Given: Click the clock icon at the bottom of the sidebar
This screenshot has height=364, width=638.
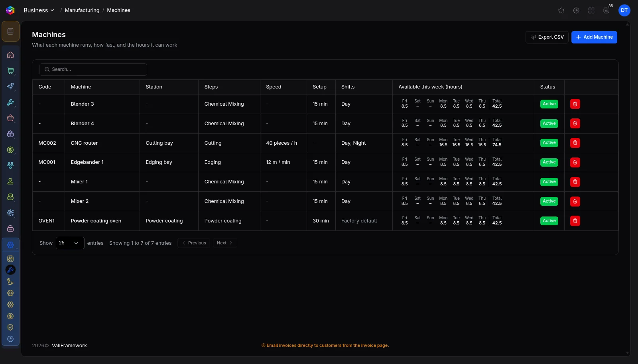Looking at the screenshot, I should tap(10, 339).
